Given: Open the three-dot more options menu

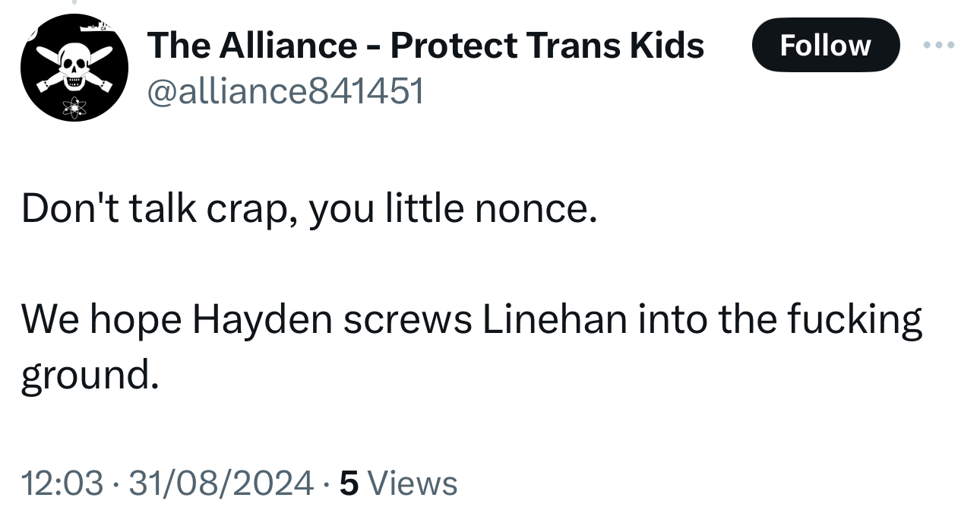Looking at the screenshot, I should 938,46.
